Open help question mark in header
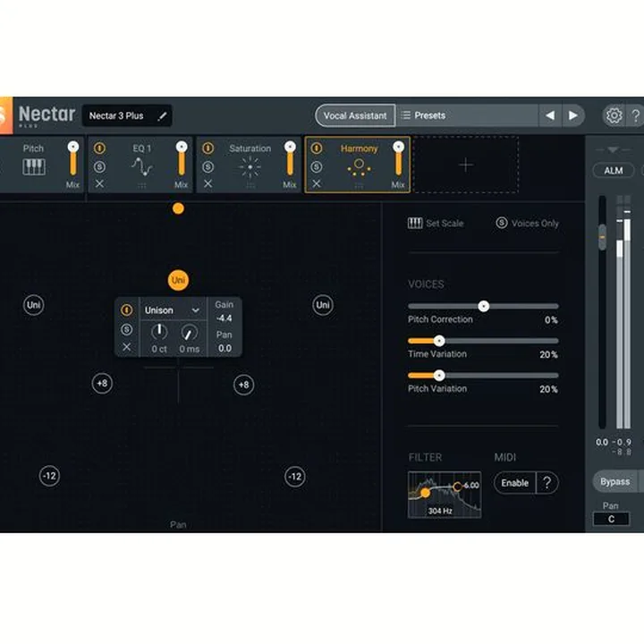Image resolution: width=644 pixels, height=644 pixels. 636,115
